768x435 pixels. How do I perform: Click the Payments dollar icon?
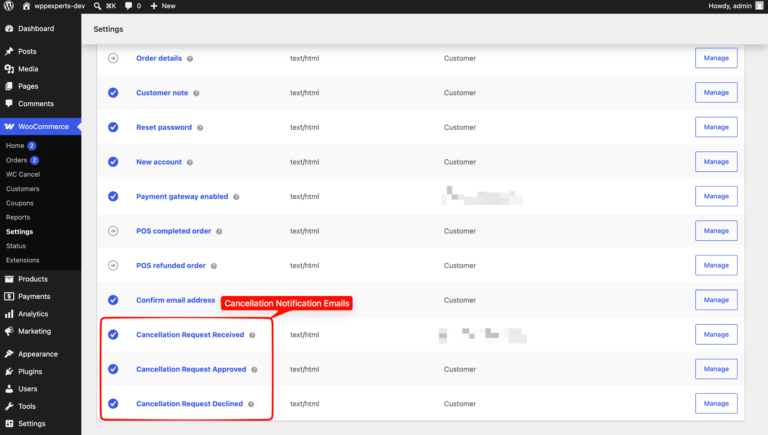click(x=9, y=296)
